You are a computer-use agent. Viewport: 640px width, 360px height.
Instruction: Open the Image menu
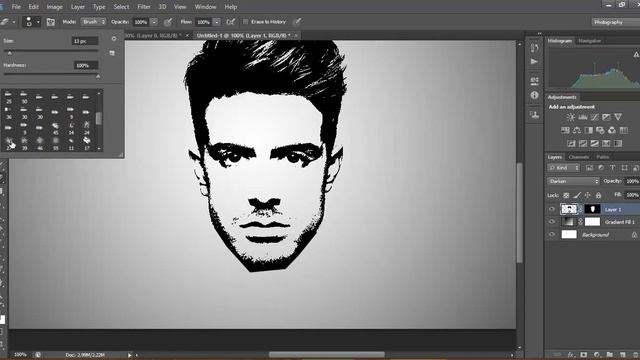(x=54, y=7)
